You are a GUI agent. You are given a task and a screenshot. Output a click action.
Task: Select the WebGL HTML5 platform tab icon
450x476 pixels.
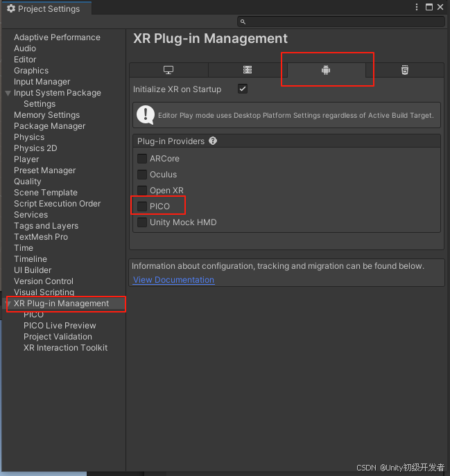coord(405,70)
